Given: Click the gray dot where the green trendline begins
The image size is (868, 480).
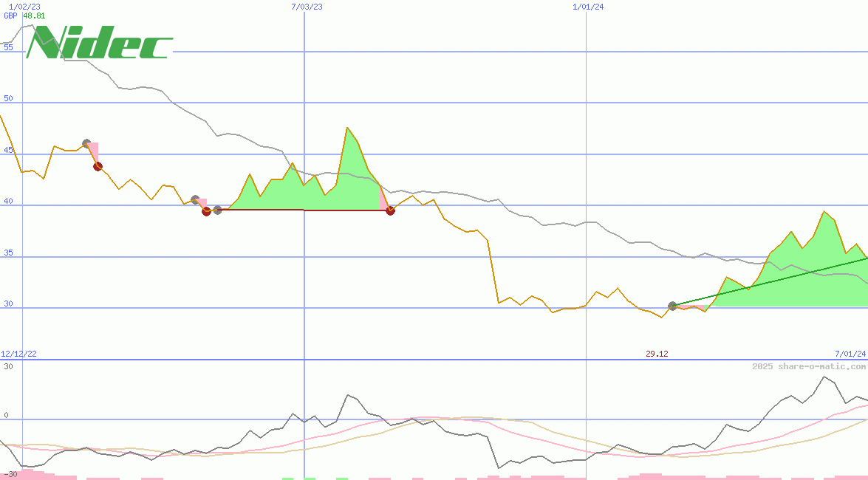Looking at the screenshot, I should click(673, 304).
